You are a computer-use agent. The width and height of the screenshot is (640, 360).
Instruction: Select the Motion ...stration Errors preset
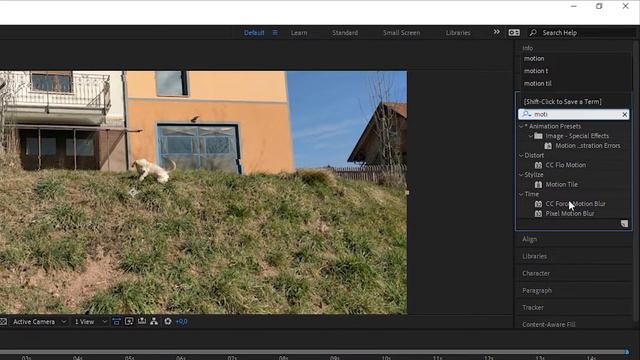click(588, 146)
